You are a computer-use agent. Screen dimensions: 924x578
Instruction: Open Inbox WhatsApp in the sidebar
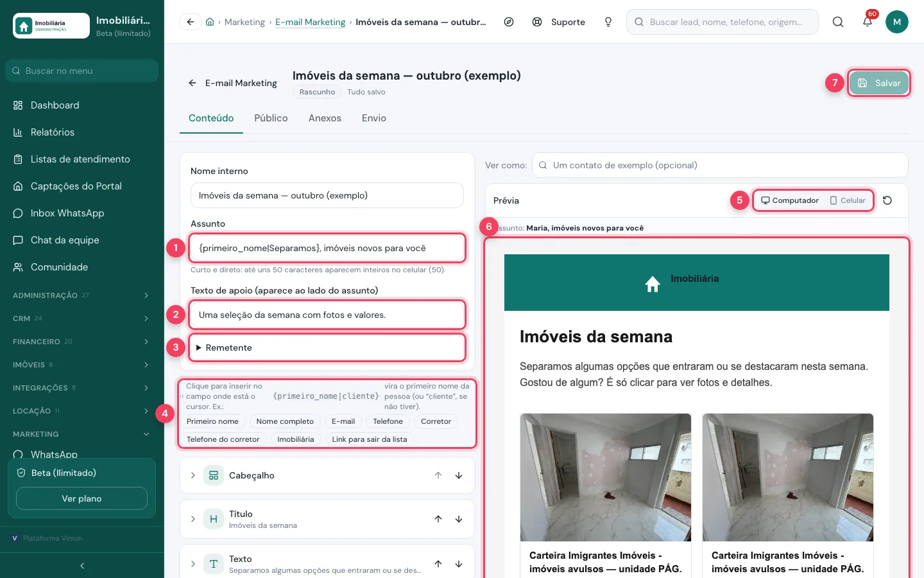(82, 213)
